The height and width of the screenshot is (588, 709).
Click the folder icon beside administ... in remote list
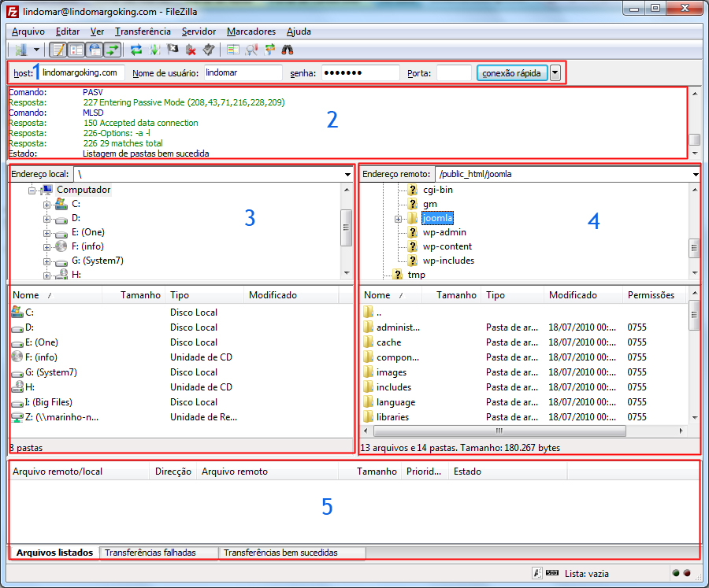coord(369,327)
